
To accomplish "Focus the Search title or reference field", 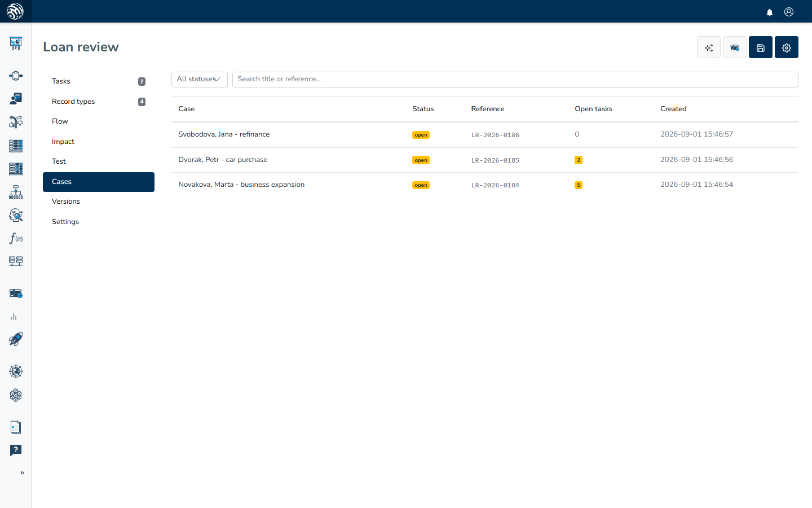I will point(515,80).
